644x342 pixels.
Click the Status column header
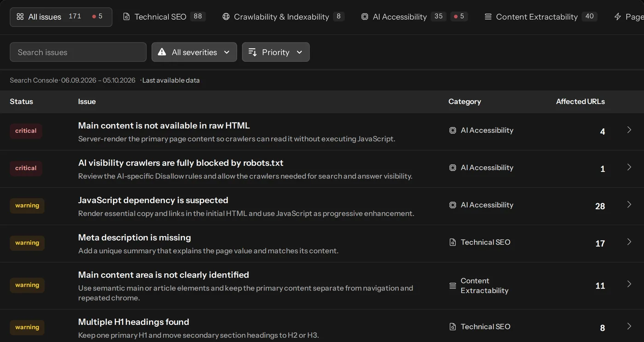[x=22, y=101]
